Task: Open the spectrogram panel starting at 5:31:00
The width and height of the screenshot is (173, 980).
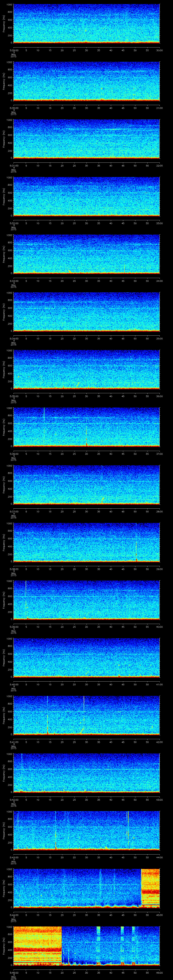Action: pos(86,139)
